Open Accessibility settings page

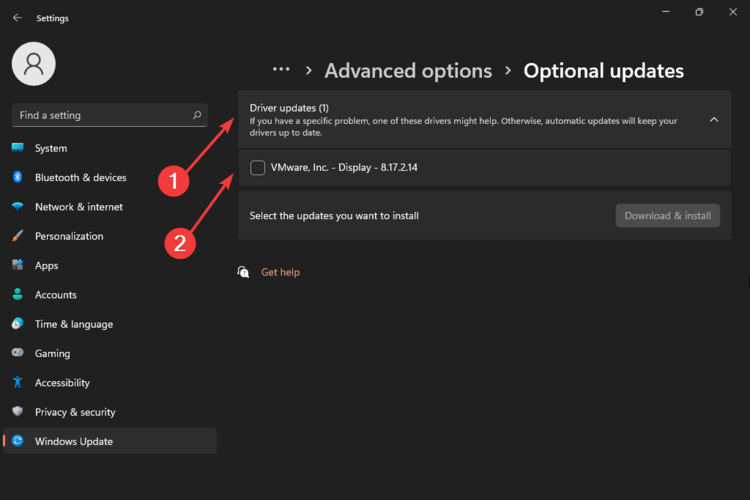62,383
